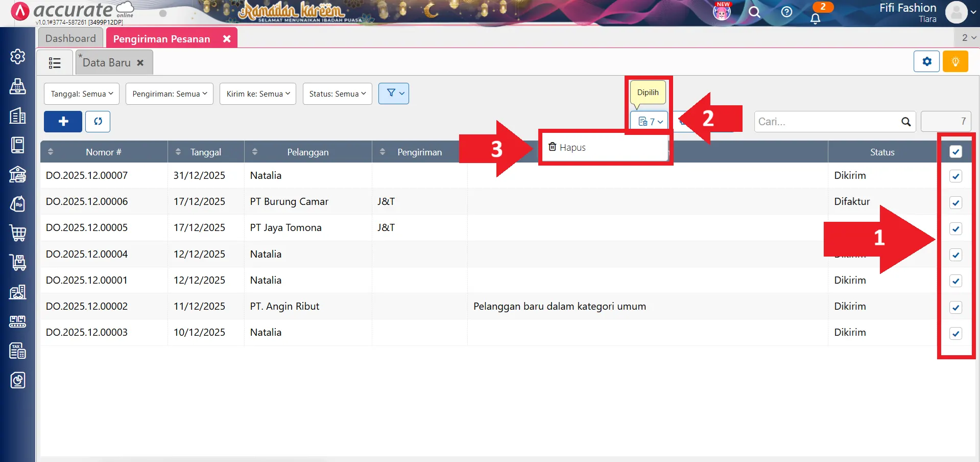
Task: Open the global search magnifier in header
Action: [754, 12]
